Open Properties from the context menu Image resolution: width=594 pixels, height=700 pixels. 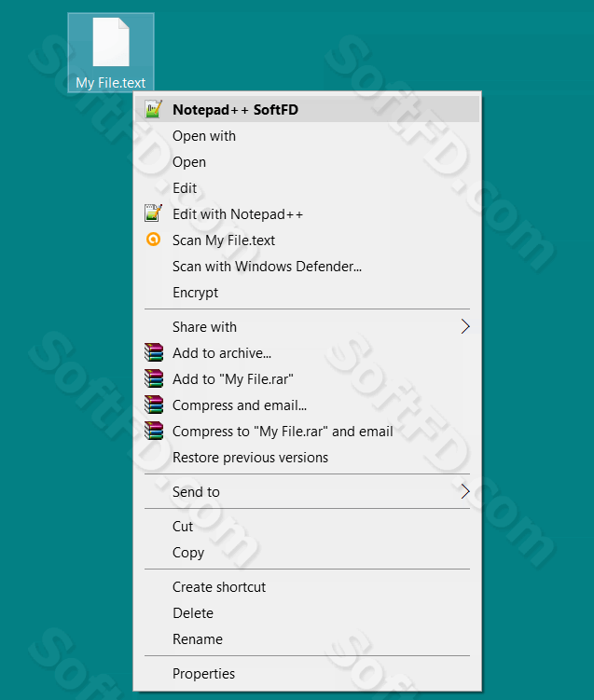tap(308, 673)
